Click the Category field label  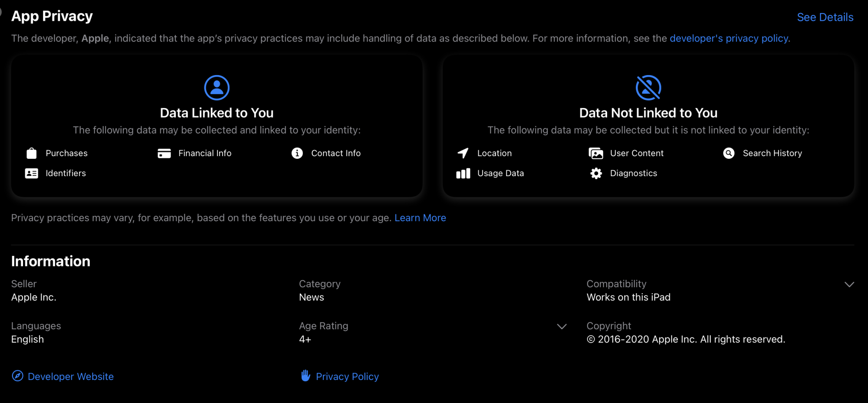click(x=319, y=284)
